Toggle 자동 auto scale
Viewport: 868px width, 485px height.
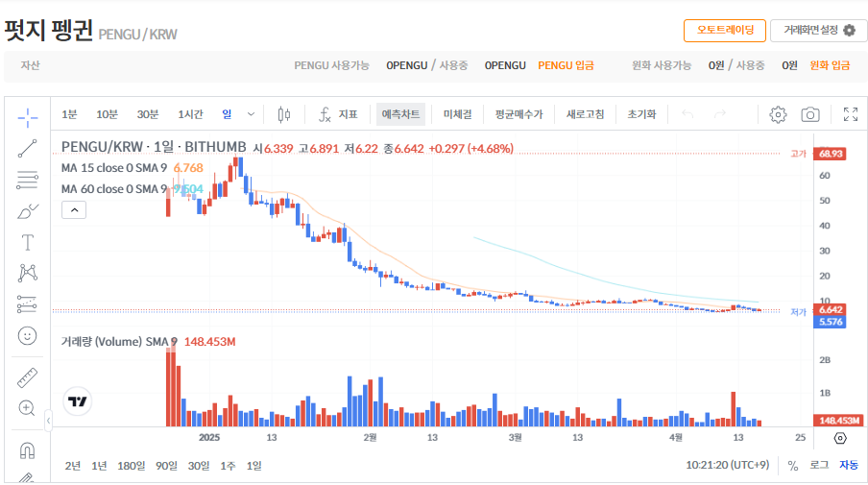pos(849,465)
